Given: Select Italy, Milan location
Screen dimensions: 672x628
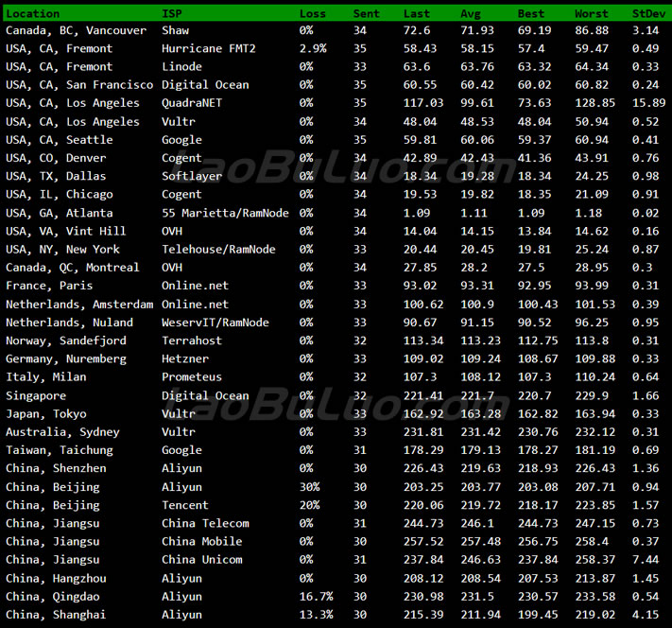Looking at the screenshot, I should (46, 377).
